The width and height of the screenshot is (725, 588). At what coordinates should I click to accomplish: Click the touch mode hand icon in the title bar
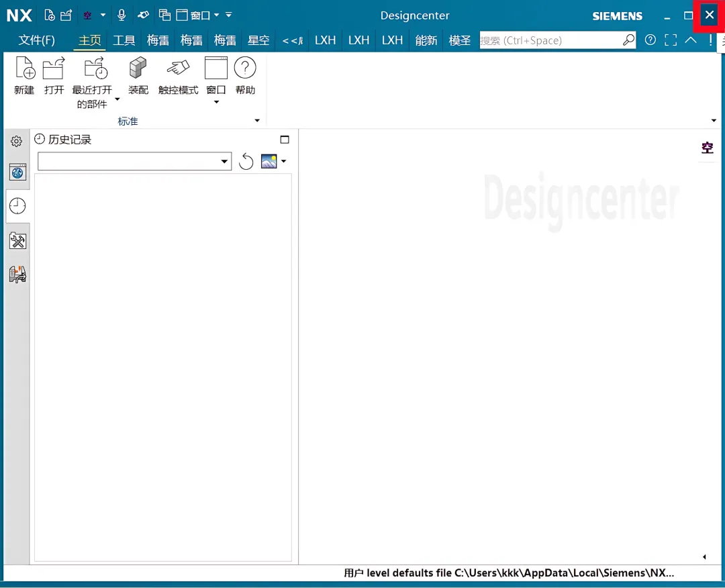point(144,15)
